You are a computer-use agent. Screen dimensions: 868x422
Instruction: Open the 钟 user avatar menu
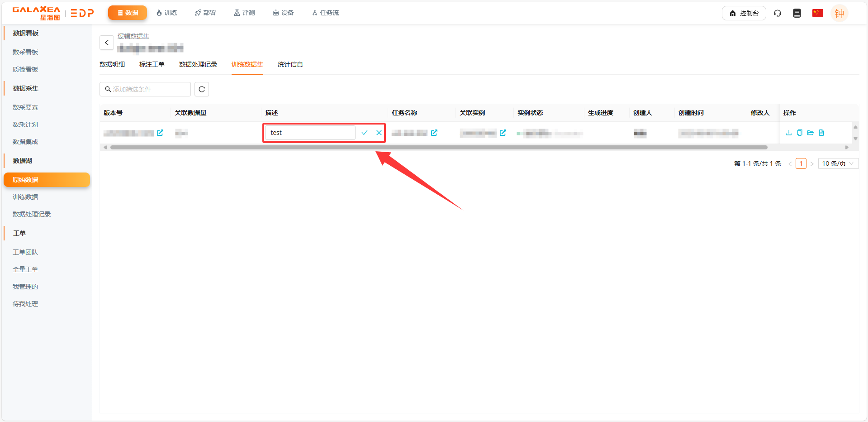click(x=839, y=13)
